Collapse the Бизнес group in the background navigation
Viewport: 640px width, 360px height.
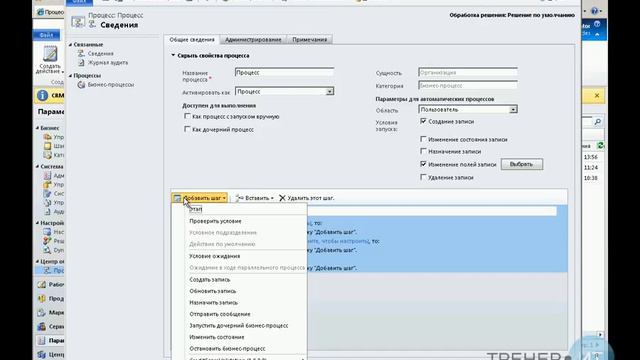[37, 128]
